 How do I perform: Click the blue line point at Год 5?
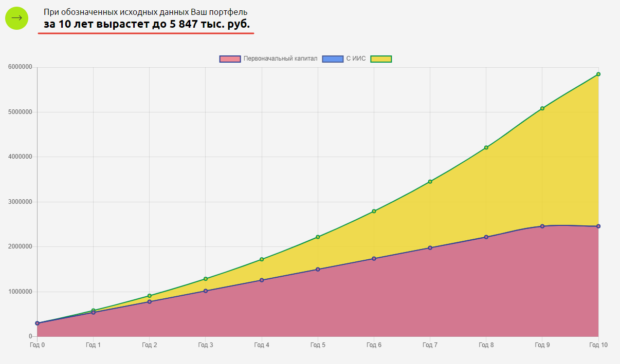pos(318,269)
